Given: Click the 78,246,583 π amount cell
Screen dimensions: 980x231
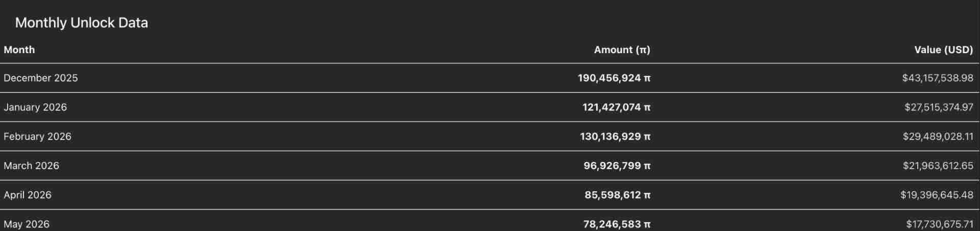Looking at the screenshot, I should tap(617, 224).
